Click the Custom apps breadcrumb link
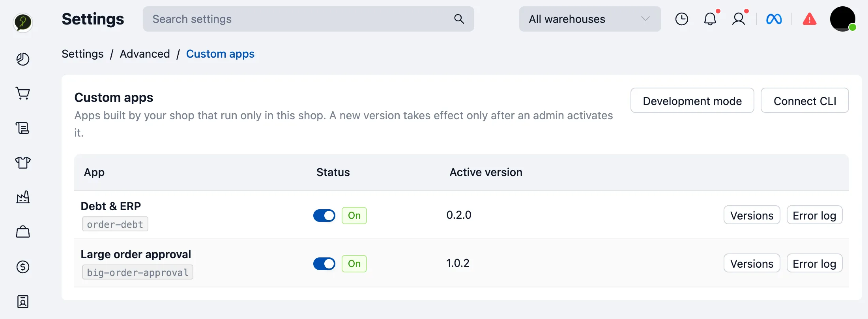The width and height of the screenshot is (868, 319). pyautogui.click(x=220, y=54)
